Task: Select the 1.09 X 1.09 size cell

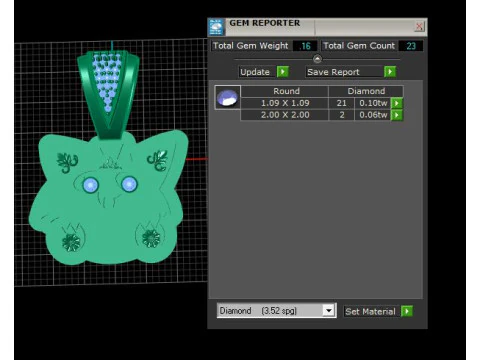Action: pos(285,103)
